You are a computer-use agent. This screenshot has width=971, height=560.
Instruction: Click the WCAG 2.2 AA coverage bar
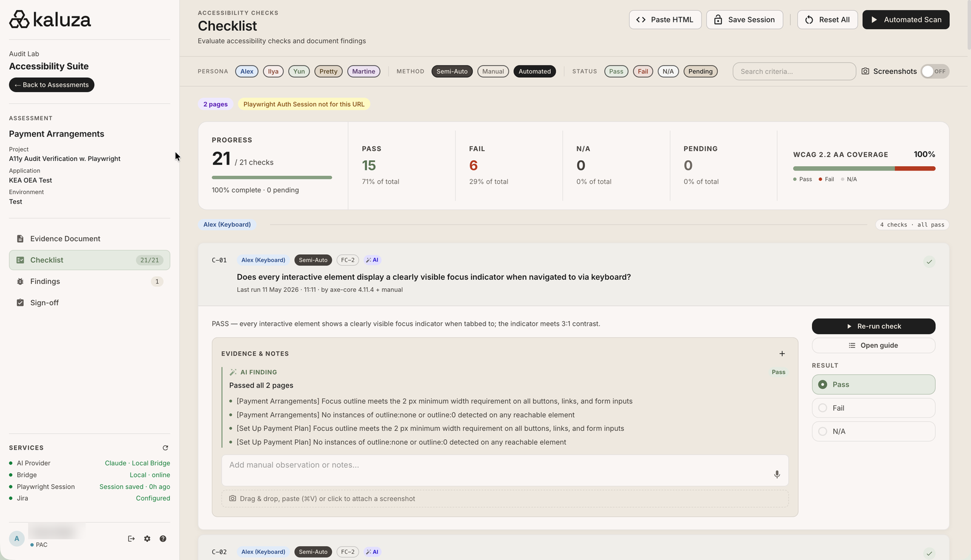click(864, 169)
